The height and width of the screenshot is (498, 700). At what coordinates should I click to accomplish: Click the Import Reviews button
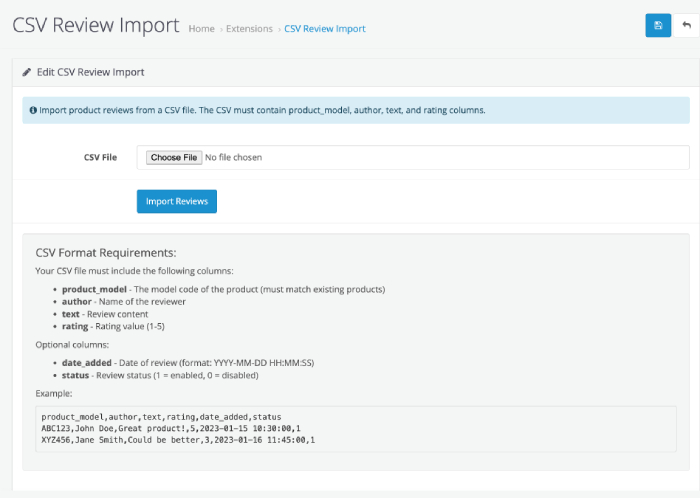(x=177, y=201)
